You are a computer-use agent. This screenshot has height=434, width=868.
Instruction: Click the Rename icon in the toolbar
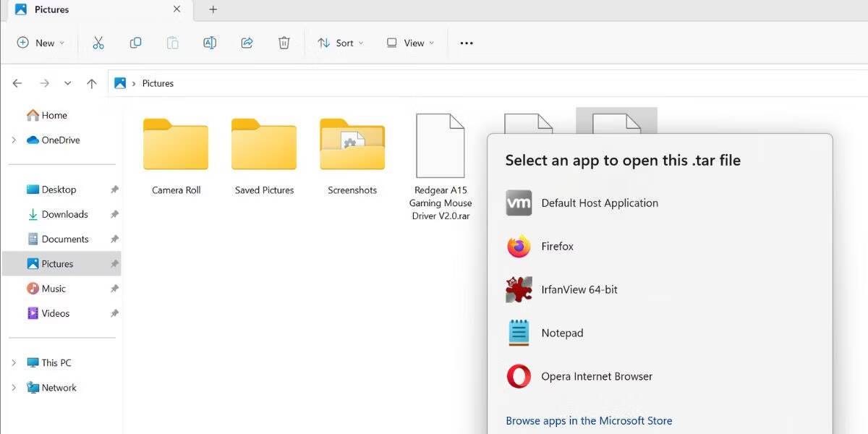pyautogui.click(x=209, y=43)
